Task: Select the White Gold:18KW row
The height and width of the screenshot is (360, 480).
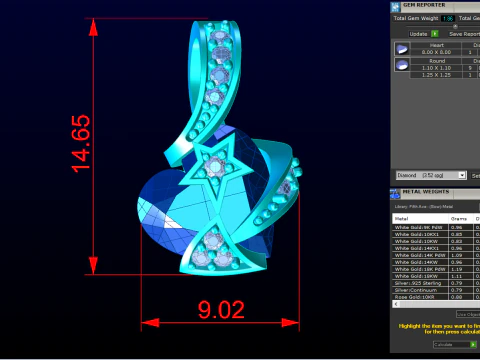Action: coord(436,276)
